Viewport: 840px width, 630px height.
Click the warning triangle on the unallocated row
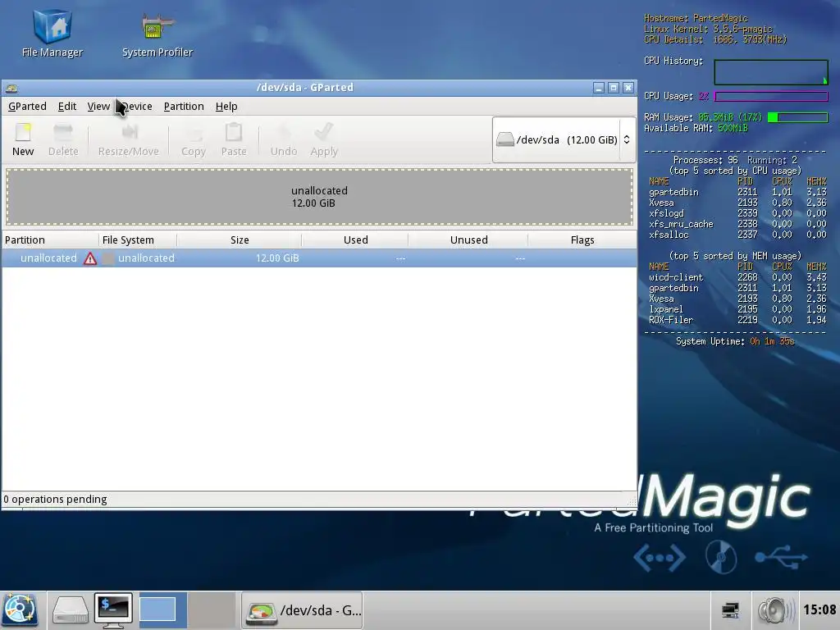(90, 258)
